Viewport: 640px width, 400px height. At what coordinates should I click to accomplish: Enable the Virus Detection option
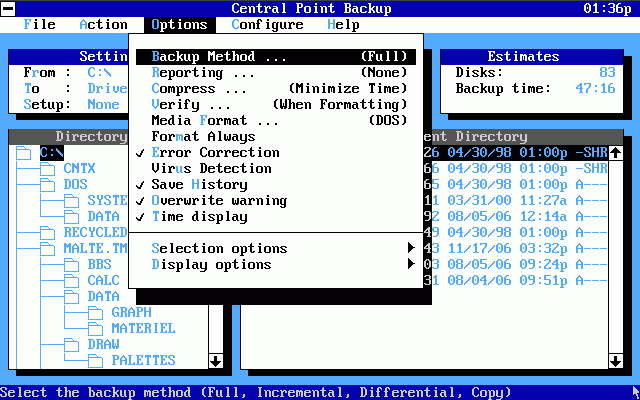point(276,169)
